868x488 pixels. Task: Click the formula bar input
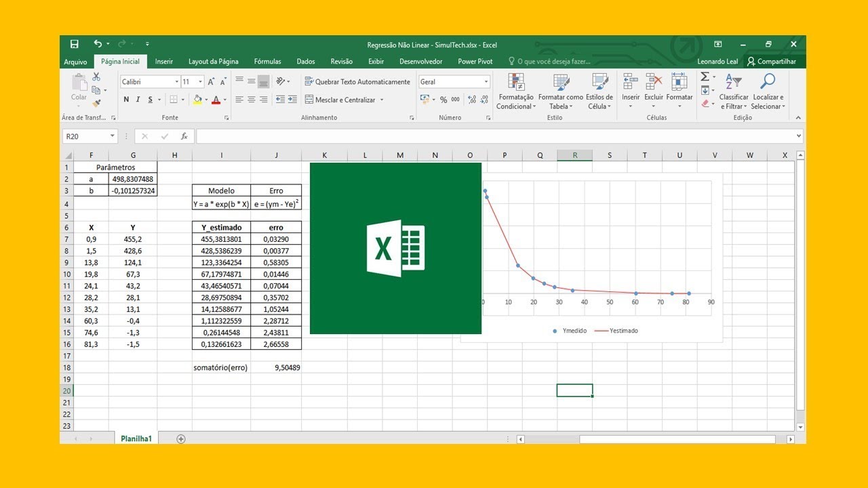pyautogui.click(x=499, y=136)
